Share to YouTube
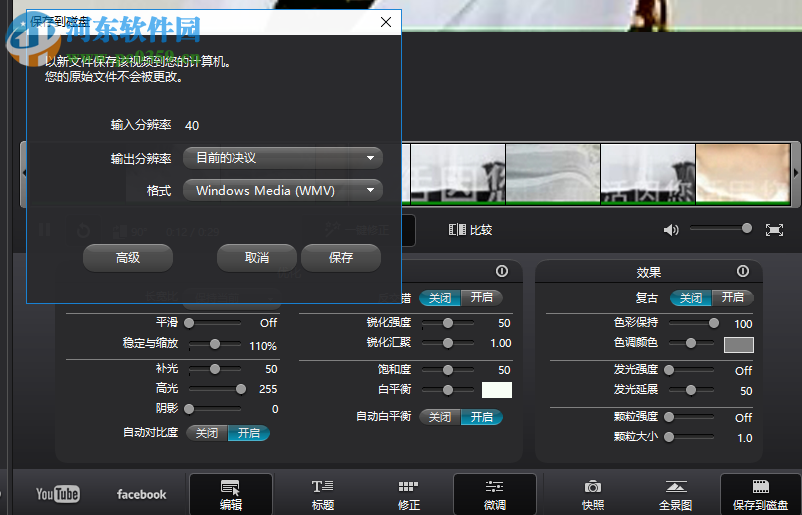This screenshot has width=802, height=515. (x=57, y=494)
